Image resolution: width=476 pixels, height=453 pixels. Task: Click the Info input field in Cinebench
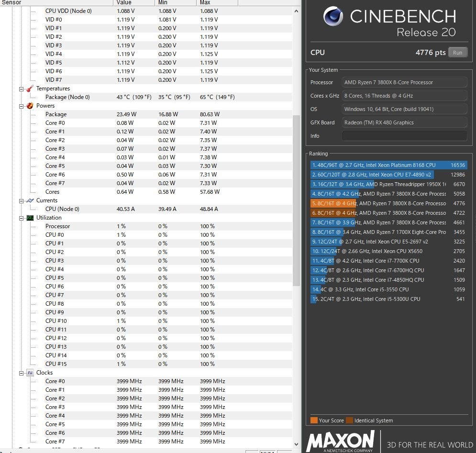(x=404, y=136)
